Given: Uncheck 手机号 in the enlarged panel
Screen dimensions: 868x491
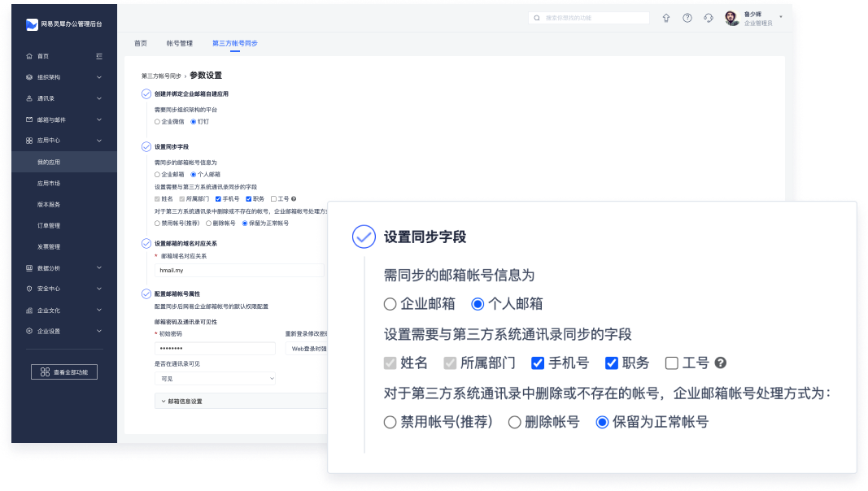Looking at the screenshot, I should 538,363.
